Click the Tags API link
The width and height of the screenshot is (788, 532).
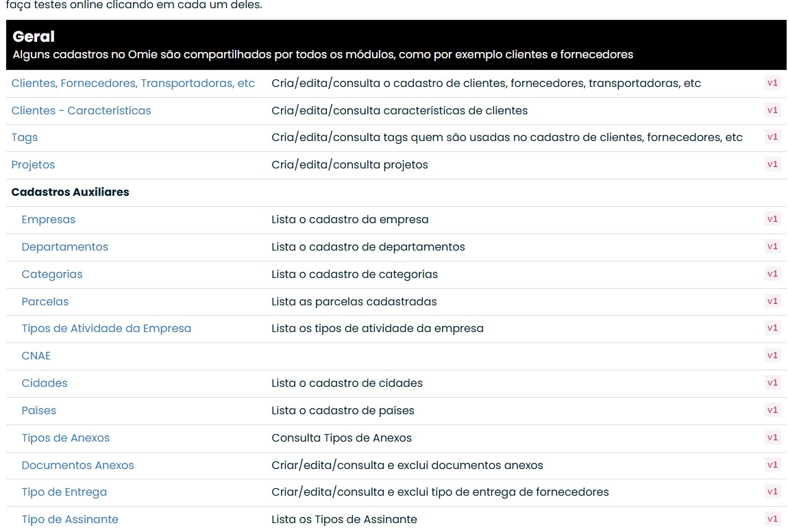[25, 138]
